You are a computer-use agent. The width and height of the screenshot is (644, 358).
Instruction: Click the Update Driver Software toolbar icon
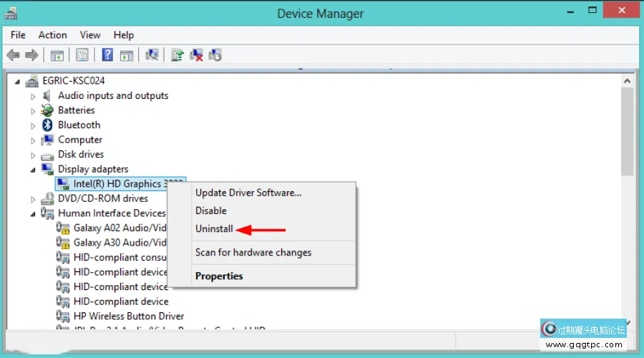[x=177, y=55]
